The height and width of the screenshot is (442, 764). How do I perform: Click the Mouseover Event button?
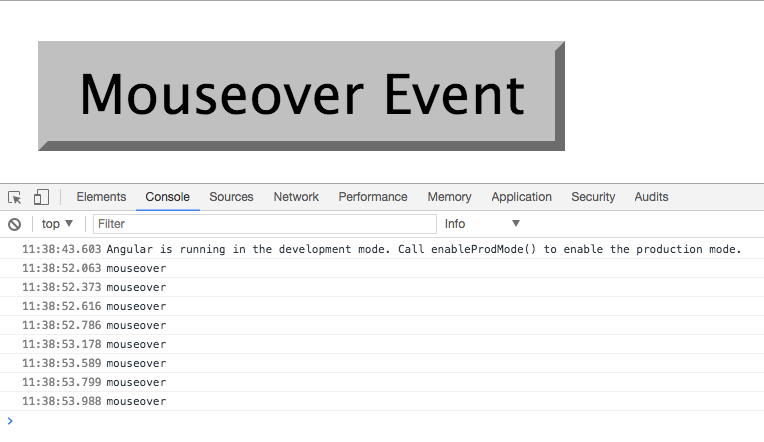pyautogui.click(x=301, y=96)
